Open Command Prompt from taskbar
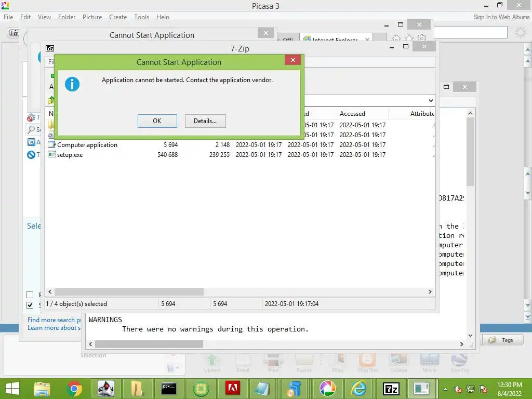Screen dimensions: 532x399 click(169, 389)
